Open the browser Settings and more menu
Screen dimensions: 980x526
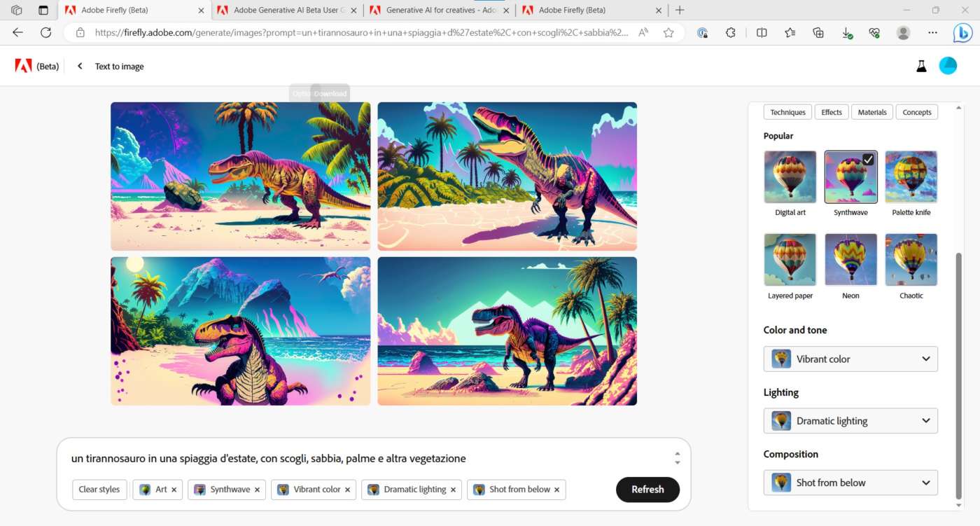(x=932, y=32)
